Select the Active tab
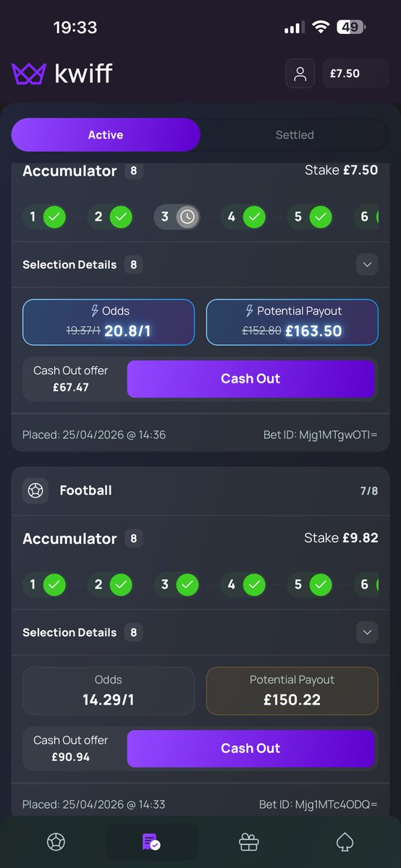401x868 pixels. tap(106, 135)
